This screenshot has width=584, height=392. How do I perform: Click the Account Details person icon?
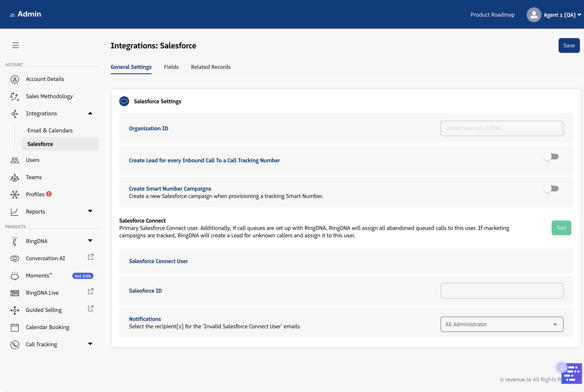(x=15, y=79)
